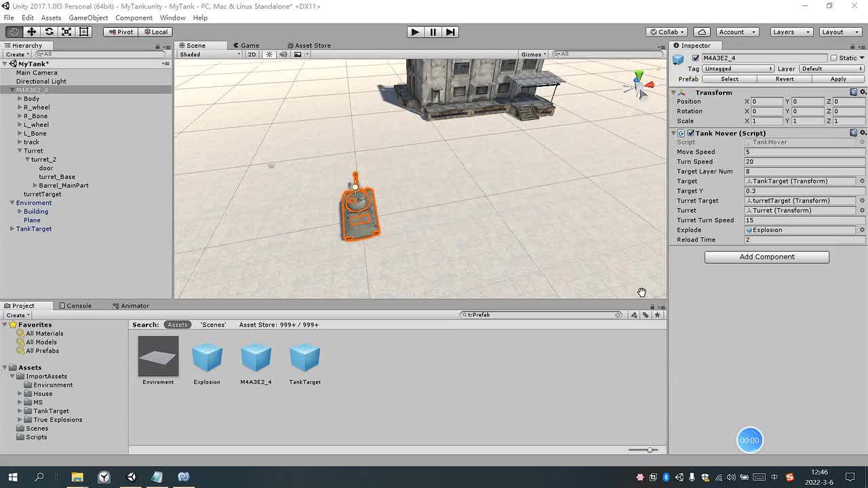Select the Rect Transform tool
868x488 pixels.
click(x=84, y=32)
